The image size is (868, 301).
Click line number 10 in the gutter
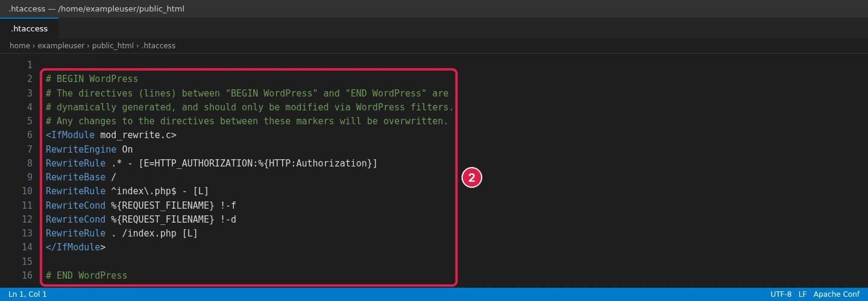point(27,191)
